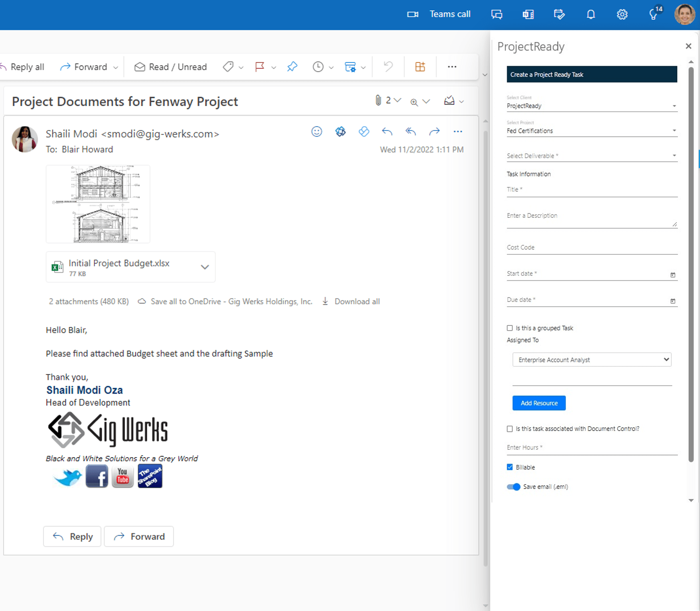Open Start date calendar picker

pos(672,275)
